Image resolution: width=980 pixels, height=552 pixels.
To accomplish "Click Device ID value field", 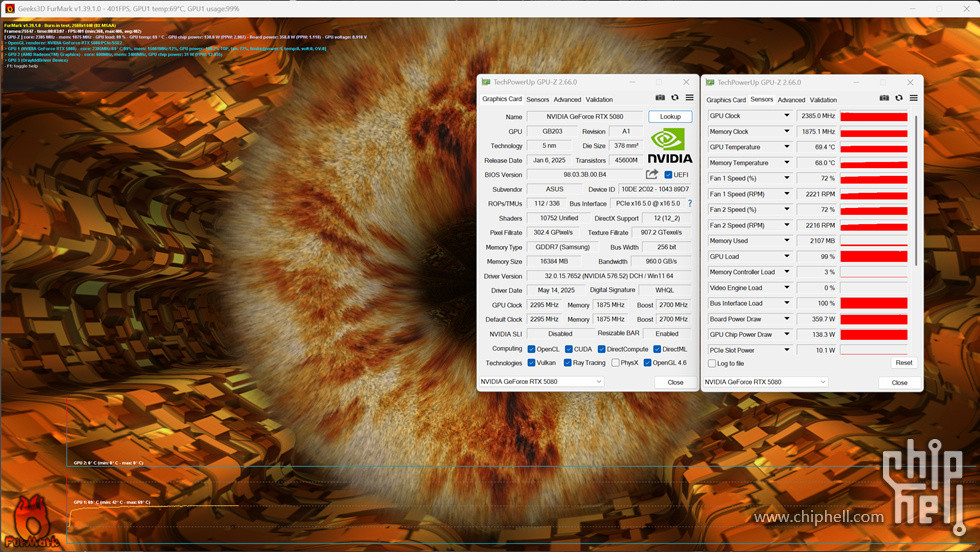I will 655,189.
